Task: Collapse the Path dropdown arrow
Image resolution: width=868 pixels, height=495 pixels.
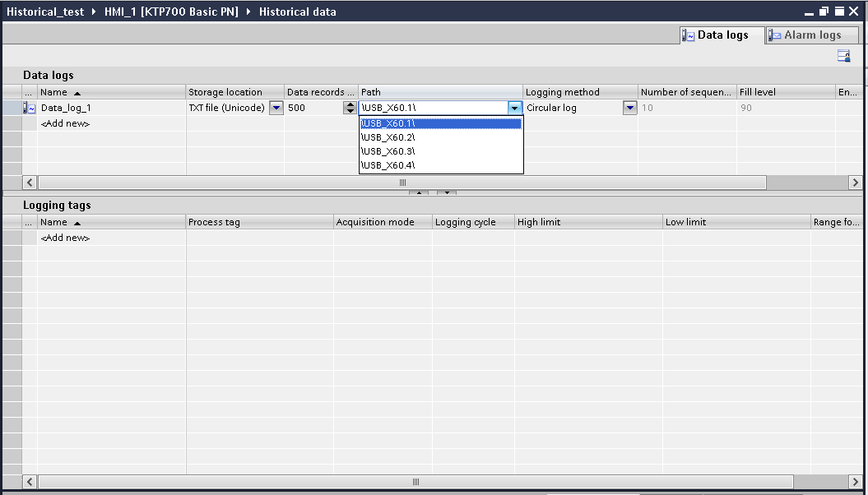Action: pyautogui.click(x=514, y=108)
